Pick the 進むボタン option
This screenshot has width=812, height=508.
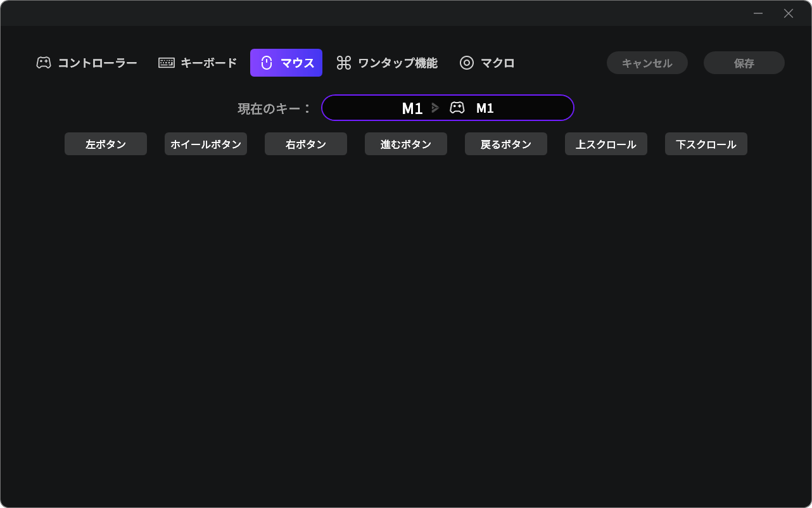click(x=406, y=144)
